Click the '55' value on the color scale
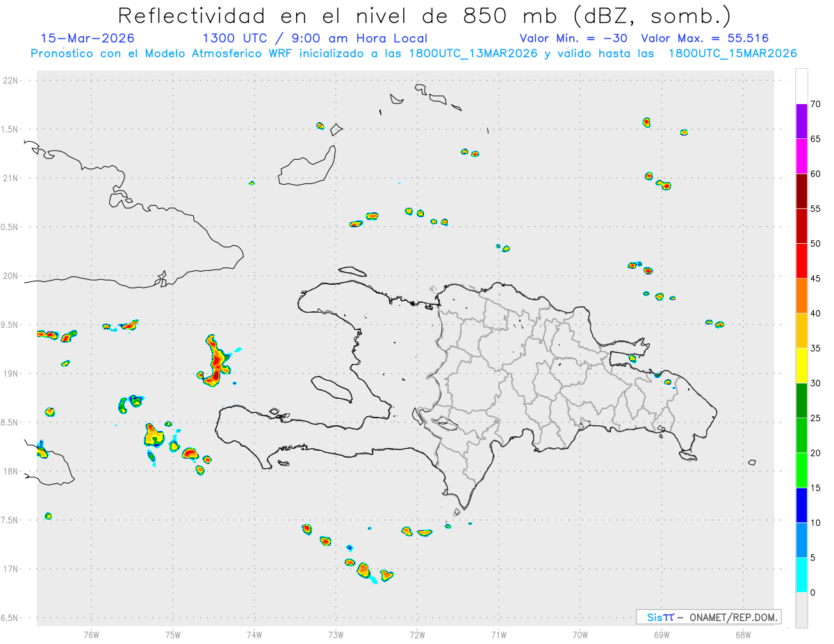Screen dimensions: 834x644 pos(815,208)
